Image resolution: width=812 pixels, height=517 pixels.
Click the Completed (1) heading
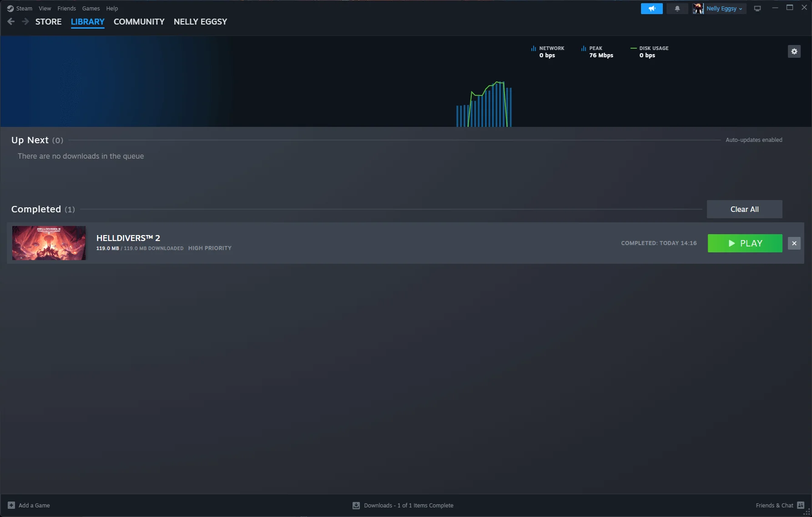click(43, 209)
